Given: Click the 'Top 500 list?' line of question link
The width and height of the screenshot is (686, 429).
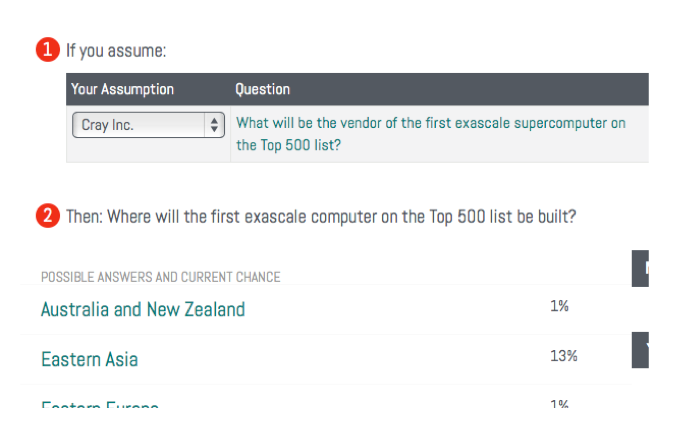Looking at the screenshot, I should tap(288, 145).
